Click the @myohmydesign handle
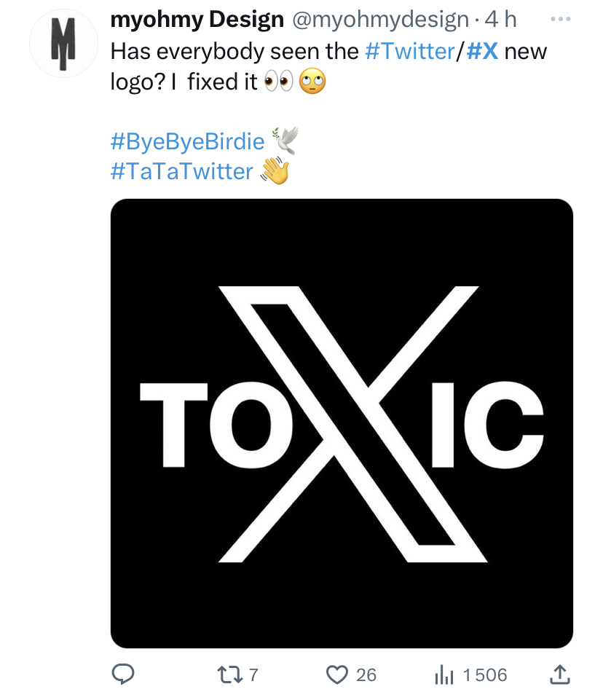This screenshot has width=603, height=700. pyautogui.click(x=380, y=20)
